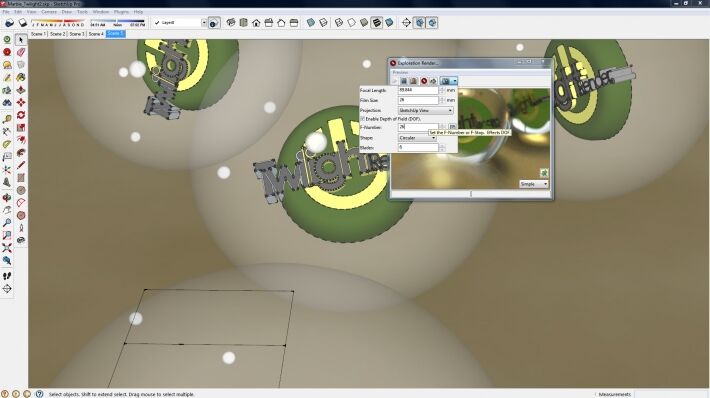Screen dimensions: 710x398
Task: Click the stop render red icon
Action: point(424,81)
